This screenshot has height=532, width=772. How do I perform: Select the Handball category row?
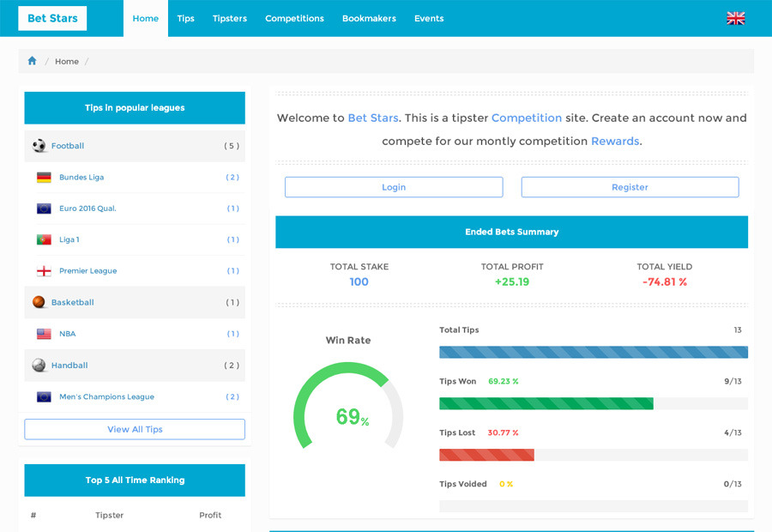pyautogui.click(x=135, y=366)
